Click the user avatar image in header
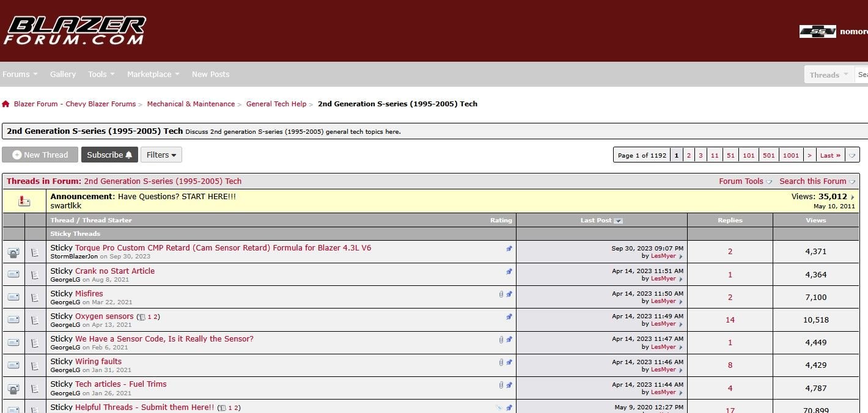Viewport: 868px width, 413px height. pos(817,31)
